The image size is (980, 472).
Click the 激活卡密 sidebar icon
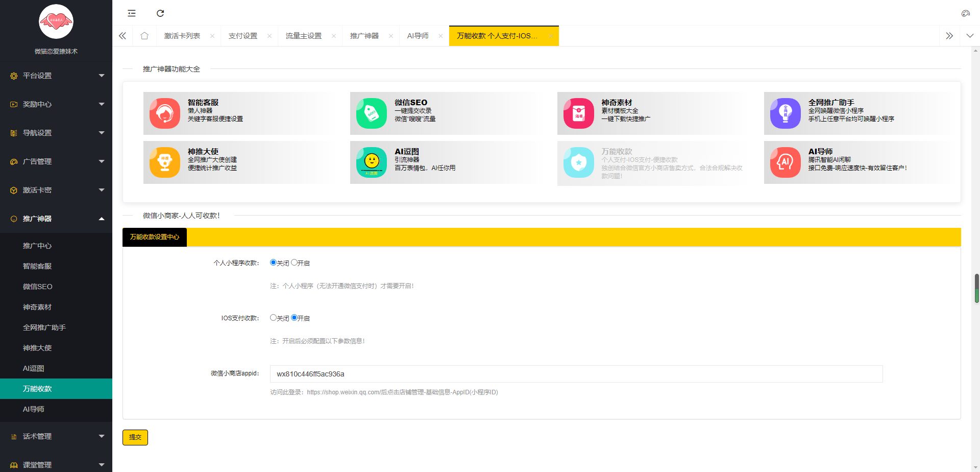coord(14,190)
